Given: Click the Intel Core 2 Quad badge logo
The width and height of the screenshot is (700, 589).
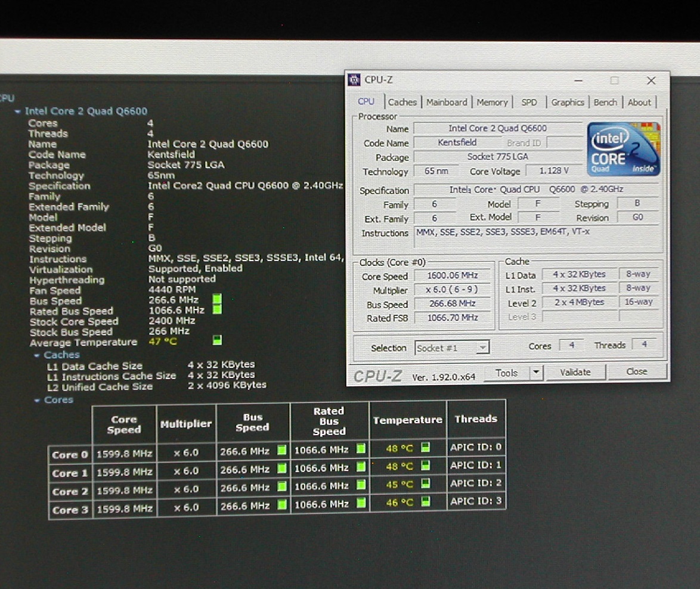Looking at the screenshot, I should [x=623, y=147].
